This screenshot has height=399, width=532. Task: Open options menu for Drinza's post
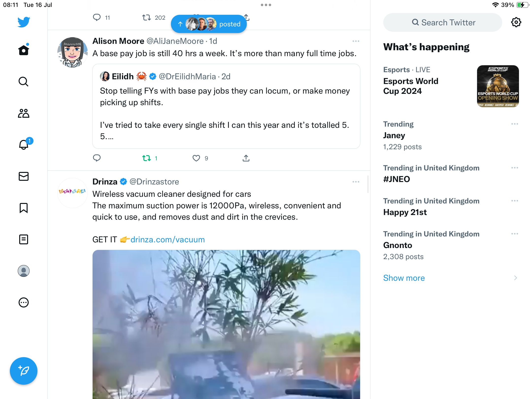click(356, 182)
